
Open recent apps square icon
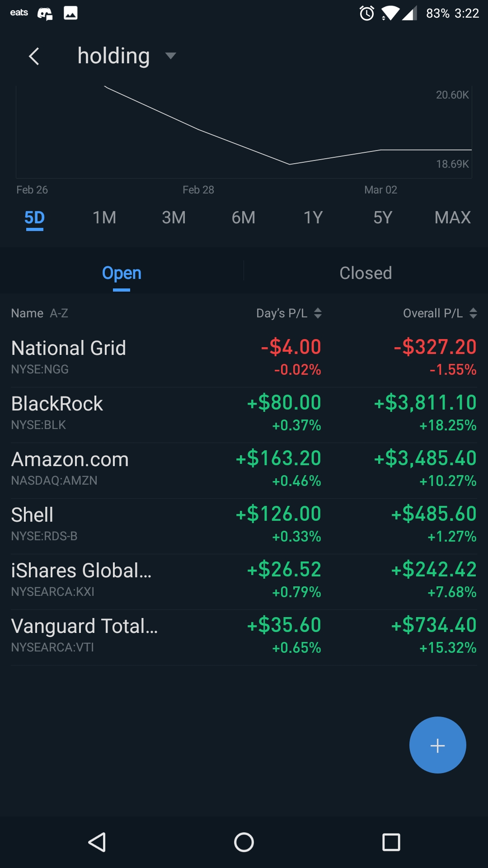point(391,842)
